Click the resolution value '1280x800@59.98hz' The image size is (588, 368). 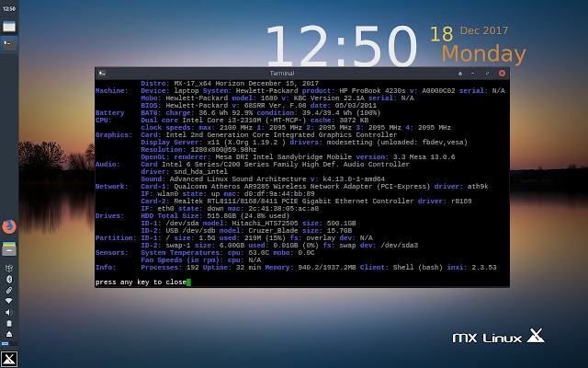(223, 149)
